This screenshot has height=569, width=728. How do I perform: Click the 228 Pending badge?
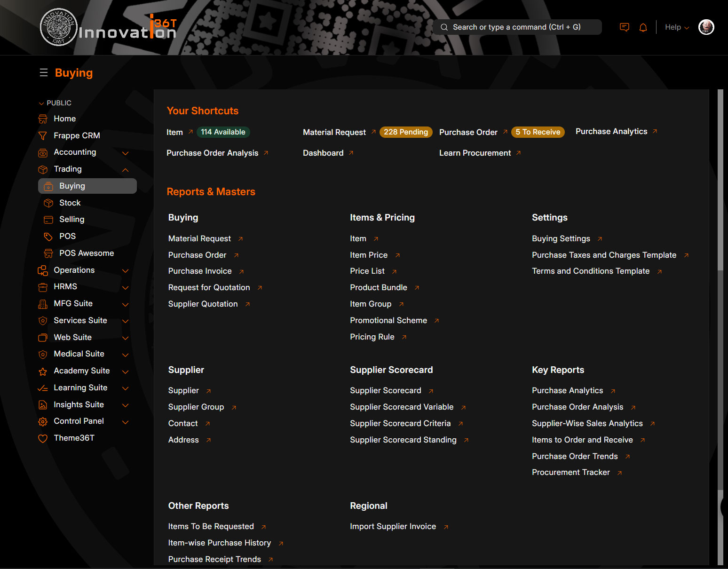coord(405,132)
